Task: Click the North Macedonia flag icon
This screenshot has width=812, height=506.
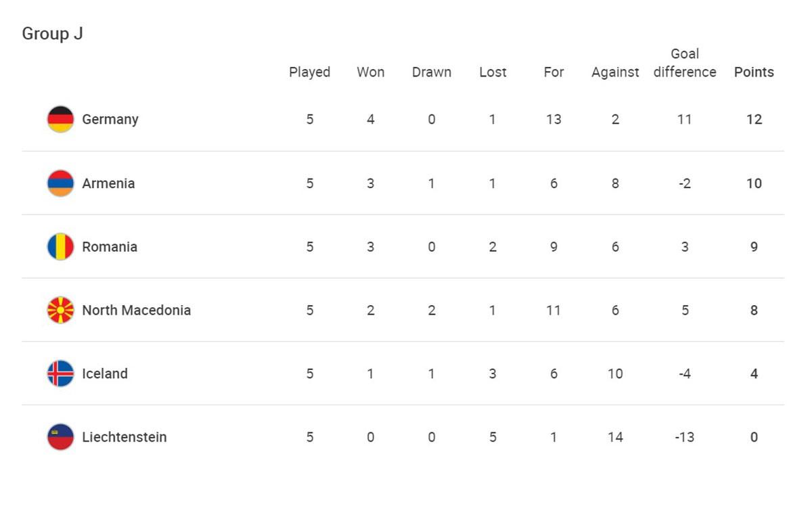Action: (x=60, y=310)
